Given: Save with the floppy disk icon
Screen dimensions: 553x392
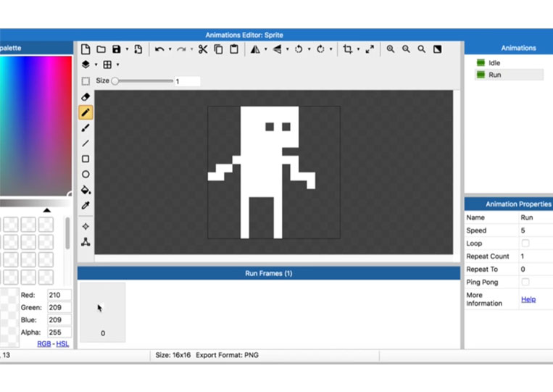Looking at the screenshot, I should (x=117, y=49).
